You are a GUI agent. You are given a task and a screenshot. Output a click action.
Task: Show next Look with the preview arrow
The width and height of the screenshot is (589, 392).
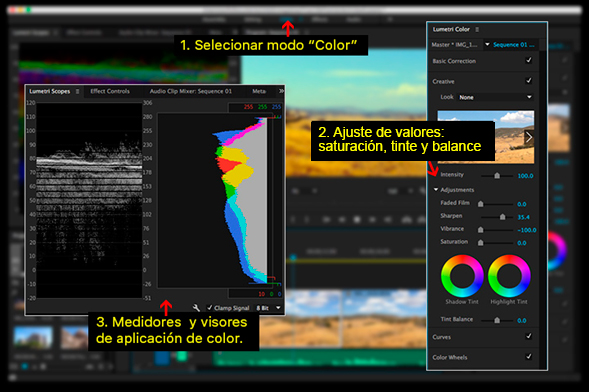coord(529,137)
